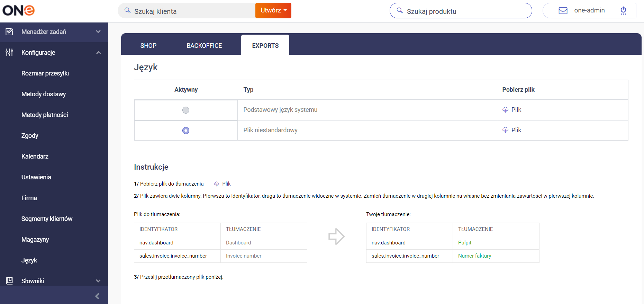Viewport: 644px width, 304px height.
Task: Click the green Numer faktury translation cell
Action: pos(496,256)
